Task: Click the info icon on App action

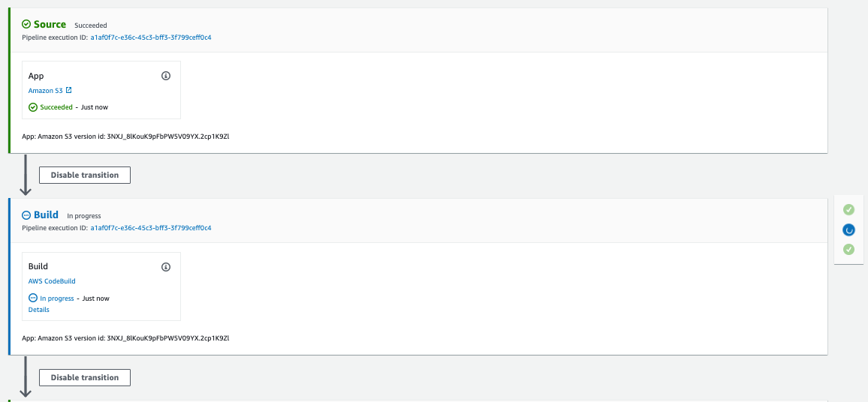Action: click(165, 76)
